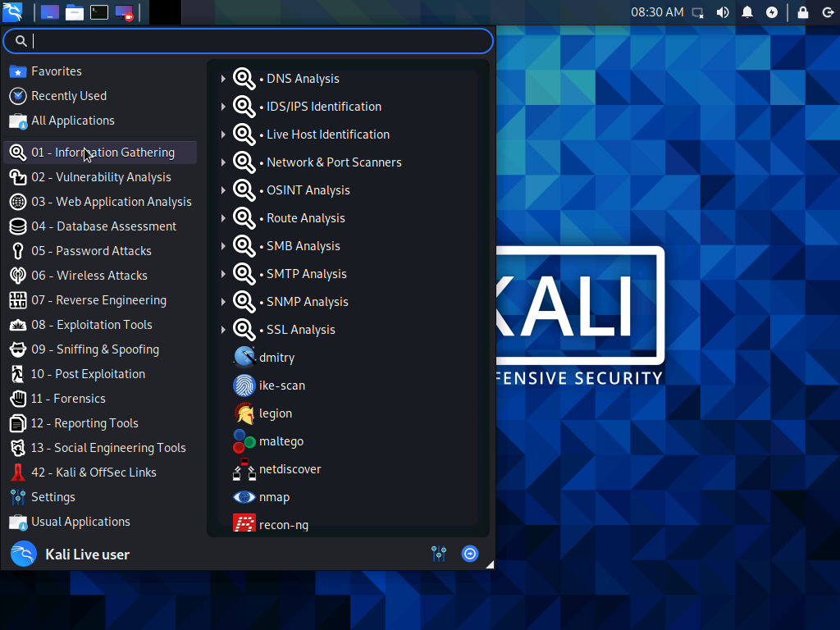
Task: Open 42 - Kali & OffSec Links category
Action: (100, 472)
